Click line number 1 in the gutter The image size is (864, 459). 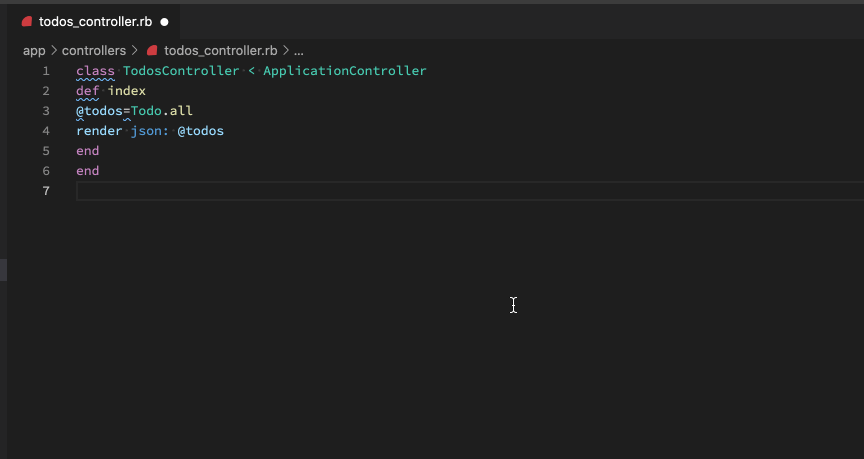point(46,71)
